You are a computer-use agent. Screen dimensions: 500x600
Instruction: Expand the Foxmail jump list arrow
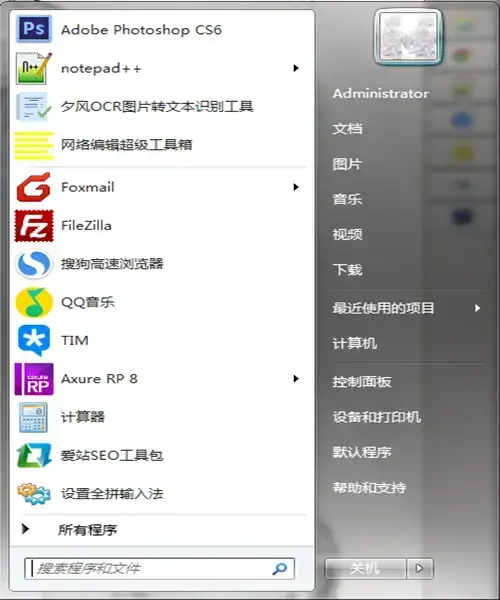296,187
